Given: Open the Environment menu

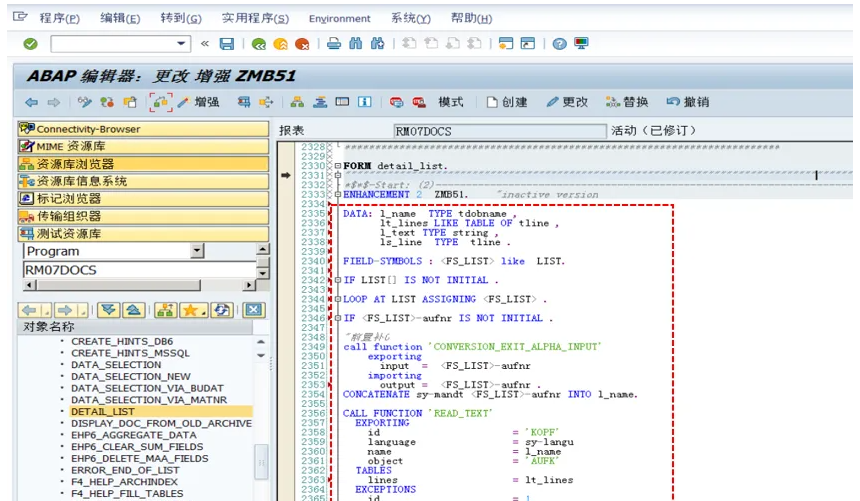Looking at the screenshot, I should 340,19.
